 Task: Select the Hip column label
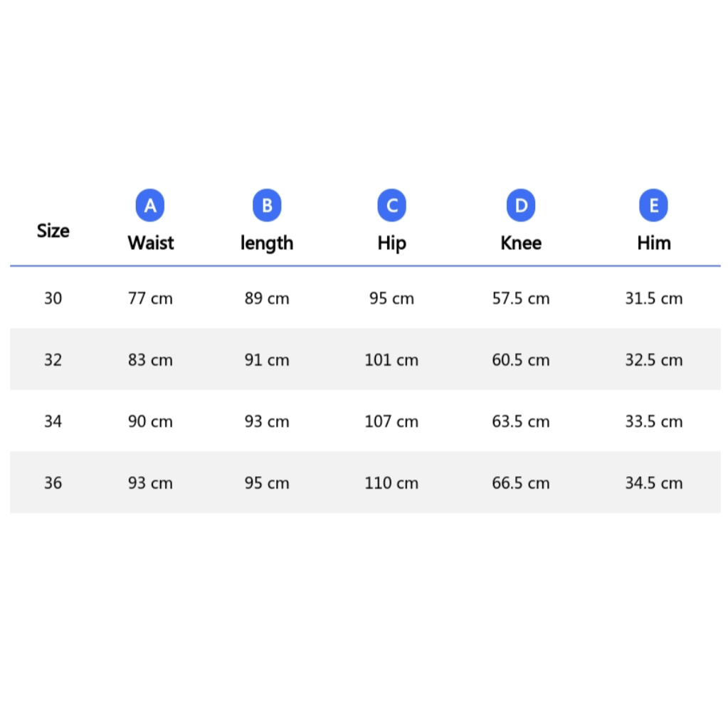(x=392, y=243)
